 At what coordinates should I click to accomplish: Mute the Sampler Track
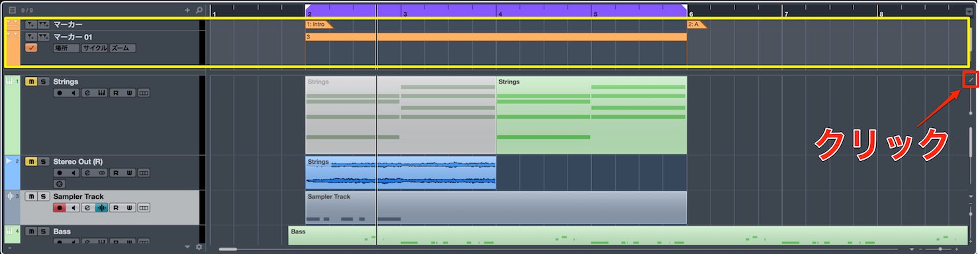(31, 197)
